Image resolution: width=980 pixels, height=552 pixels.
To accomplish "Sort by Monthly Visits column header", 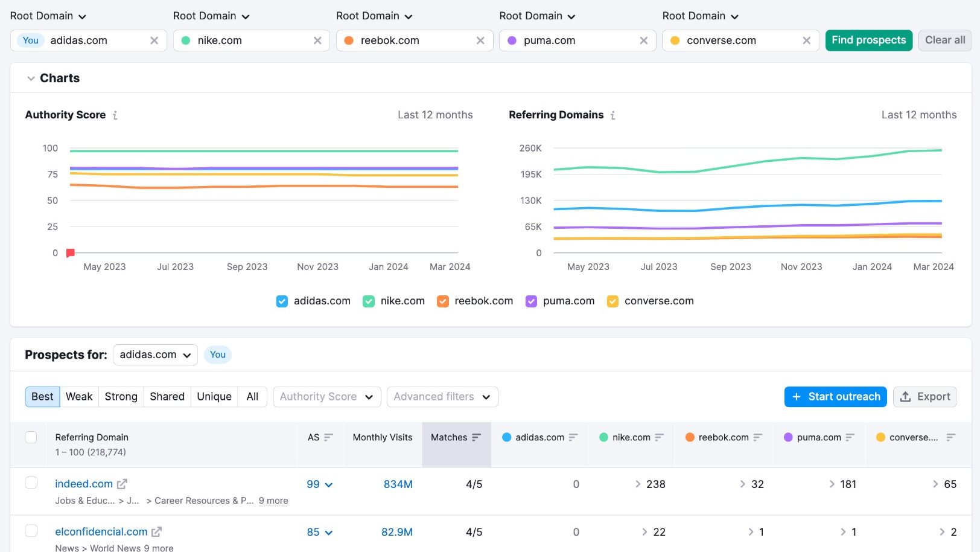I will pos(383,437).
